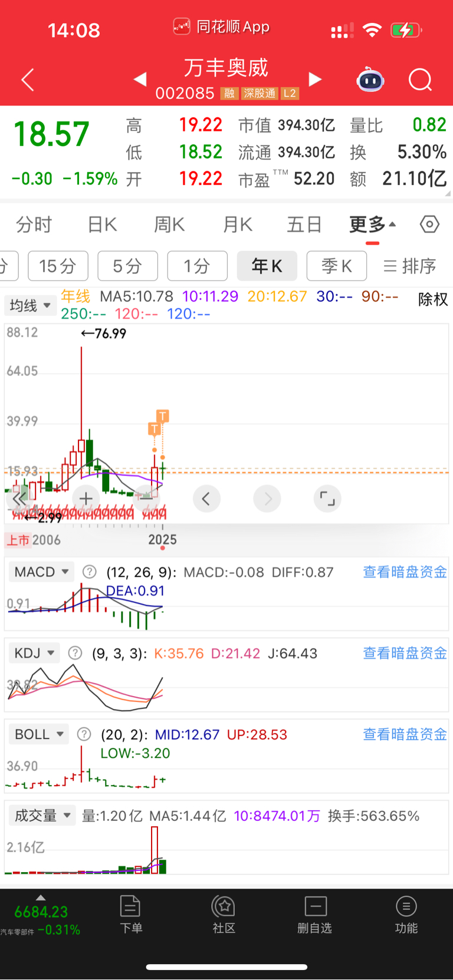453x980 pixels.
Task: Switch to the 月K tab
Action: 238,225
